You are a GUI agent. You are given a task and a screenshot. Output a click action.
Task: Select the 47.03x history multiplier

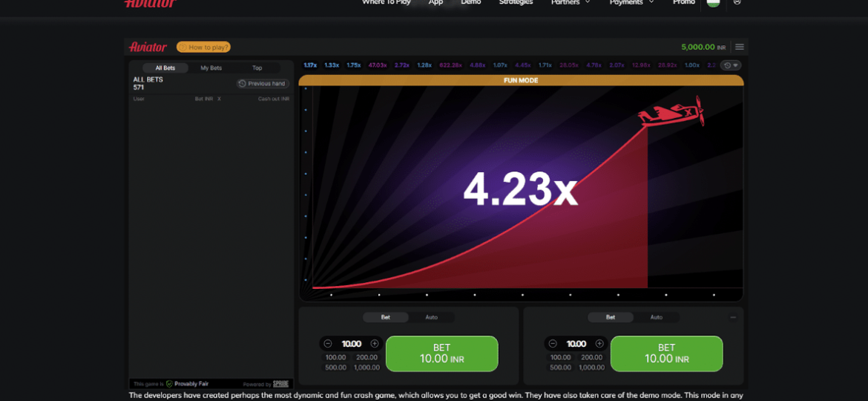click(x=378, y=65)
